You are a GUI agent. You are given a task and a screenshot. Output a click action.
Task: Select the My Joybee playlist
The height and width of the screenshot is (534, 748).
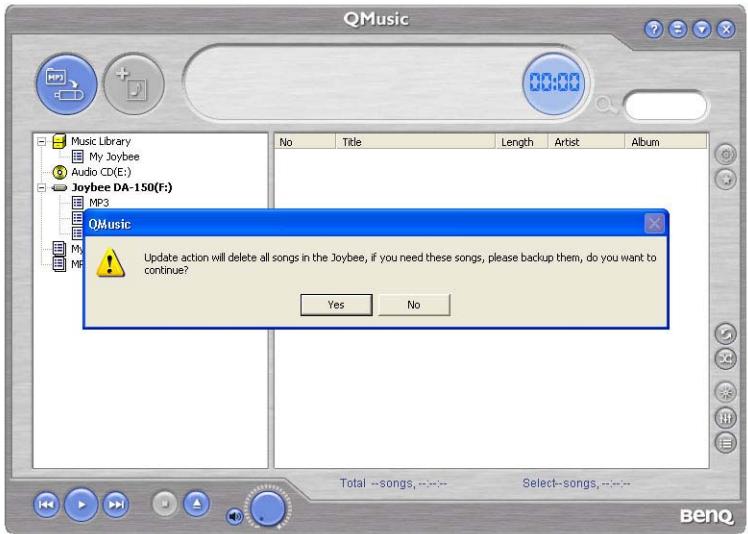pos(114,157)
